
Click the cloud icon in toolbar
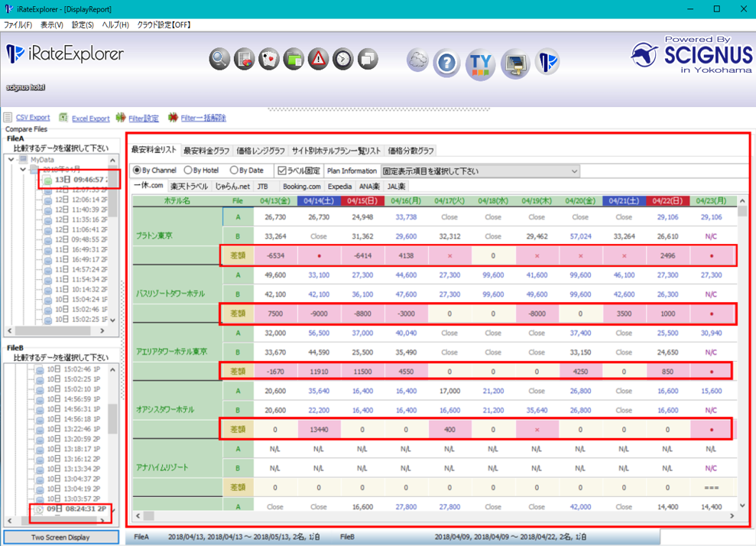417,60
